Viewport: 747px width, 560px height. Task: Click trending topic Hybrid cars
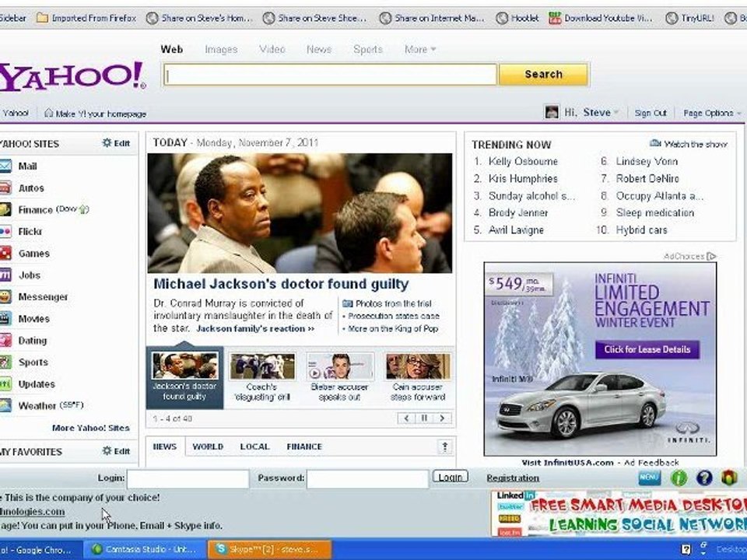click(x=641, y=230)
